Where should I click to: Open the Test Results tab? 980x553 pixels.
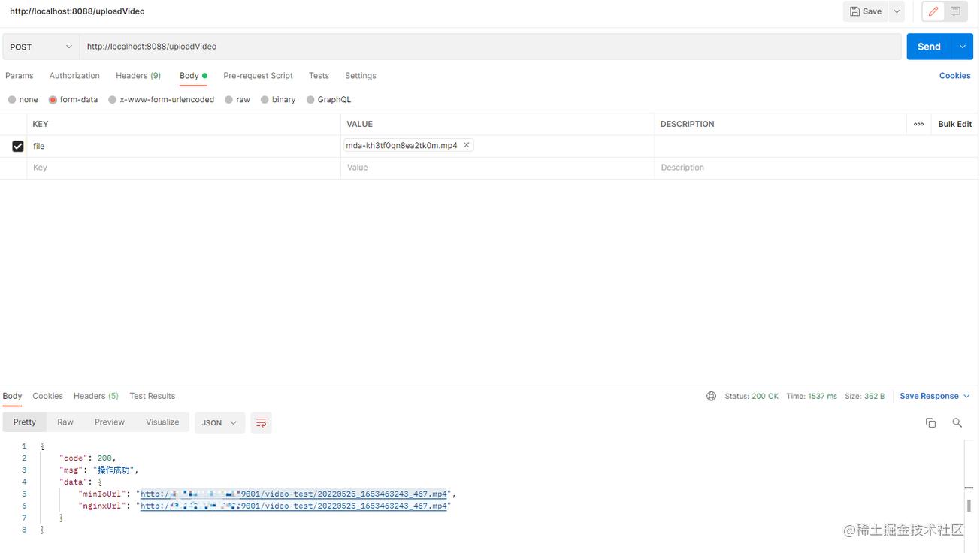[x=152, y=396]
